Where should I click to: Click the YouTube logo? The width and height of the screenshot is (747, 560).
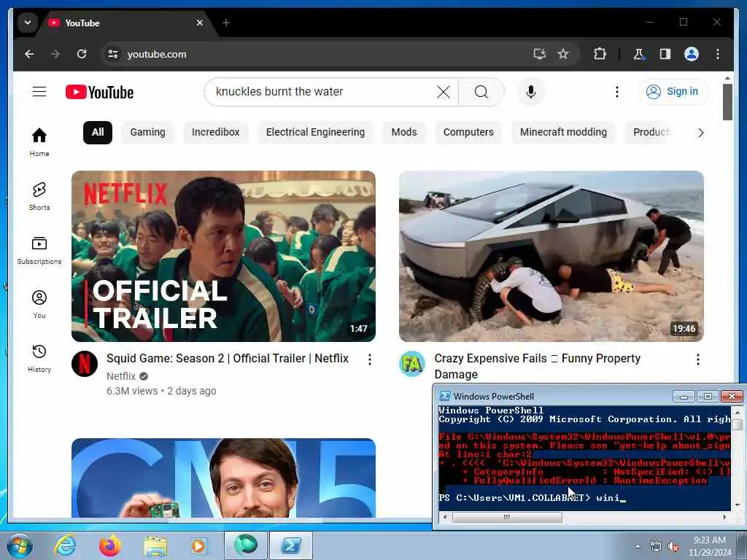point(99,92)
